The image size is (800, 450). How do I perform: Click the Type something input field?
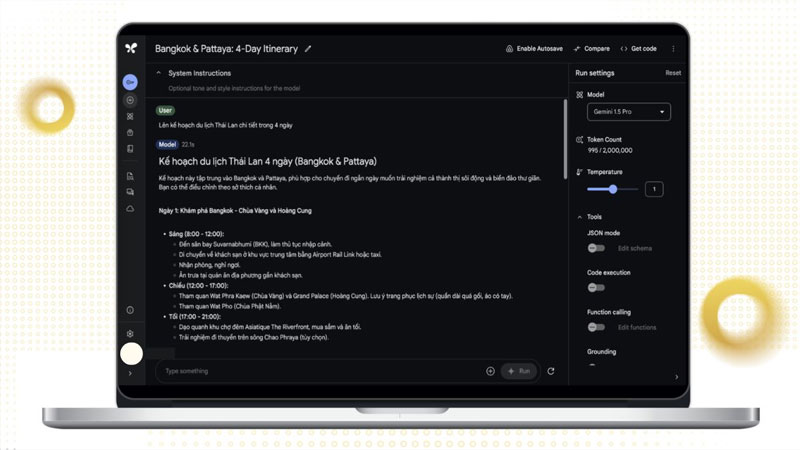point(321,371)
